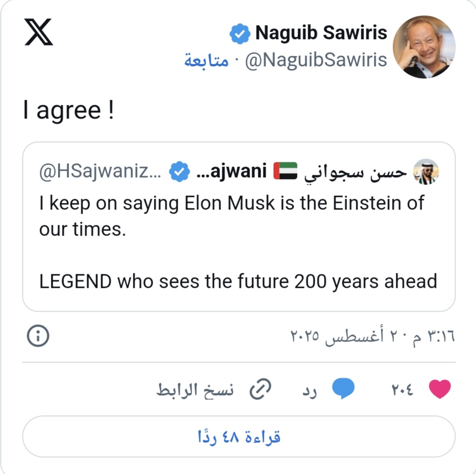Viewport: 476px width, 474px height.
Task: Click the info circle icon
Action: pos(38,336)
